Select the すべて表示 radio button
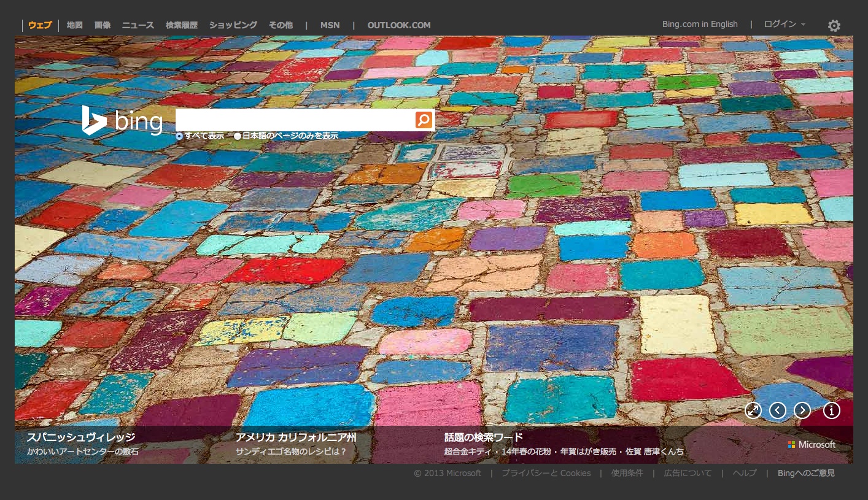Image resolution: width=868 pixels, height=500 pixels. [179, 136]
